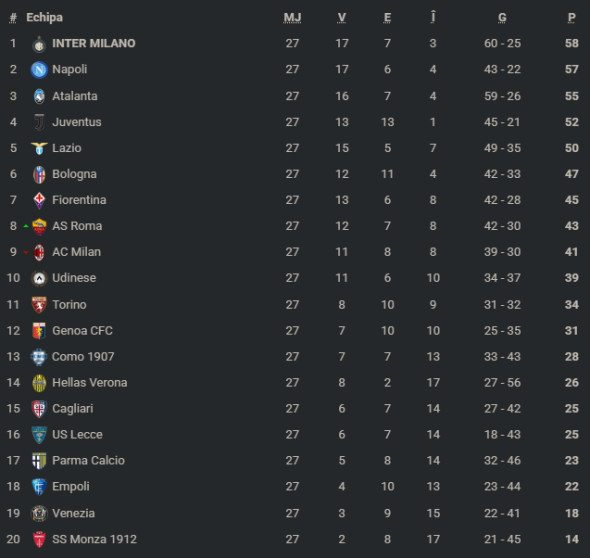This screenshot has width=590, height=558.
Task: Sort standings by the V column
Action: click(342, 18)
